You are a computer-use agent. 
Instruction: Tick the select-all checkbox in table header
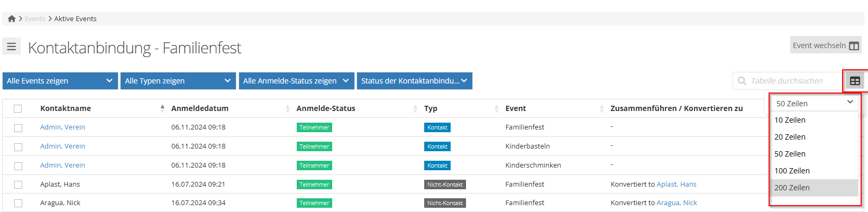click(18, 108)
